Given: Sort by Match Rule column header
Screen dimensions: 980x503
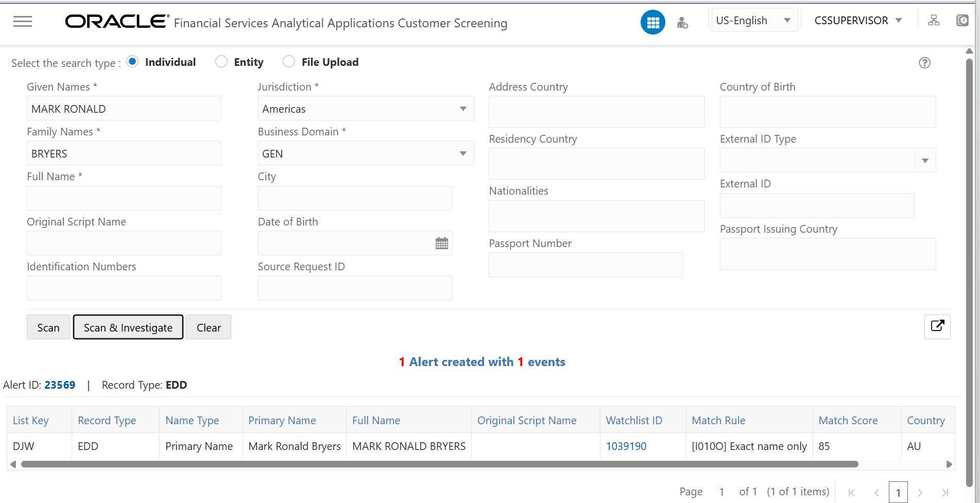Looking at the screenshot, I should (x=718, y=421).
